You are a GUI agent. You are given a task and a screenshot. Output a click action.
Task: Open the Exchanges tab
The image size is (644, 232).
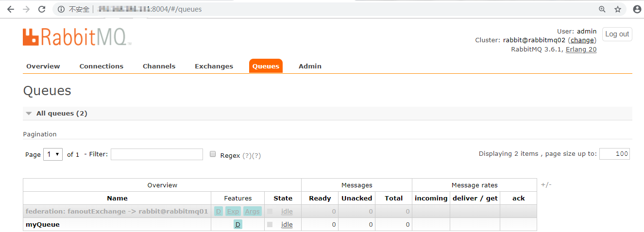pos(214,66)
